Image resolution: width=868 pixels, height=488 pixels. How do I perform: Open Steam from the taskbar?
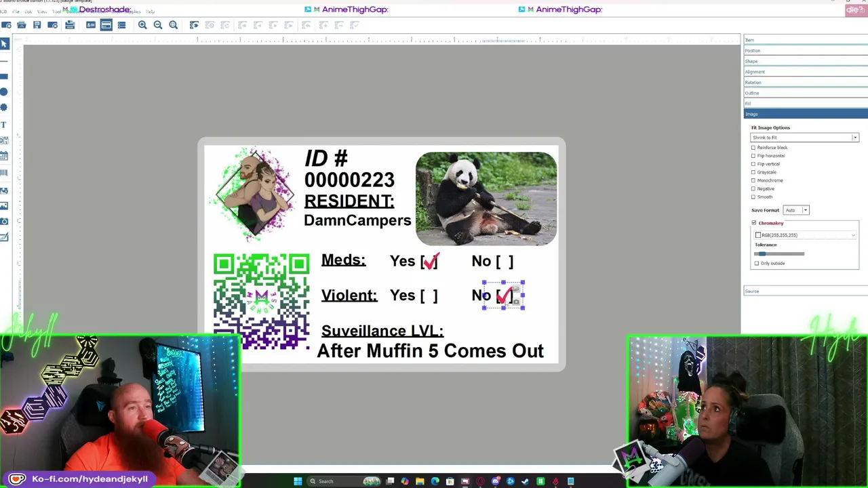point(526,481)
